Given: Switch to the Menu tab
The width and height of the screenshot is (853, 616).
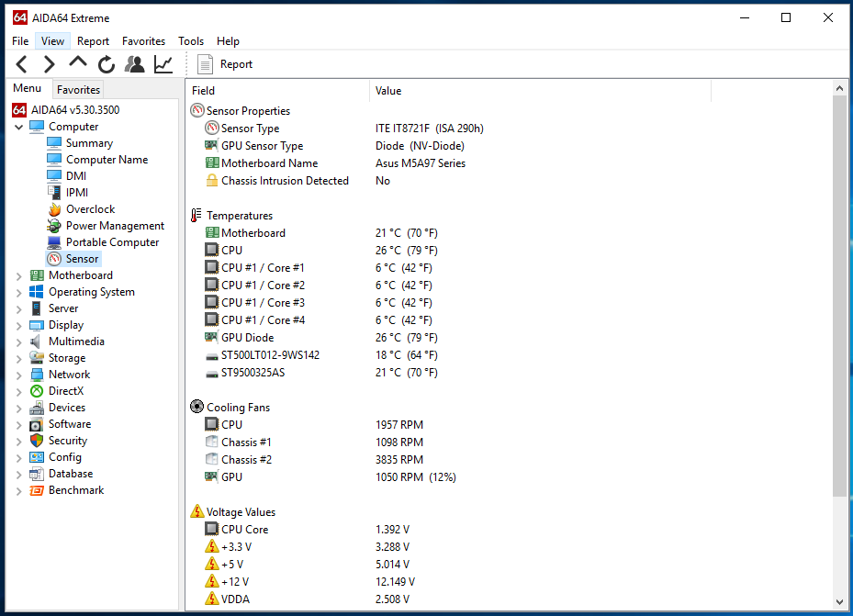Looking at the screenshot, I should click(28, 88).
